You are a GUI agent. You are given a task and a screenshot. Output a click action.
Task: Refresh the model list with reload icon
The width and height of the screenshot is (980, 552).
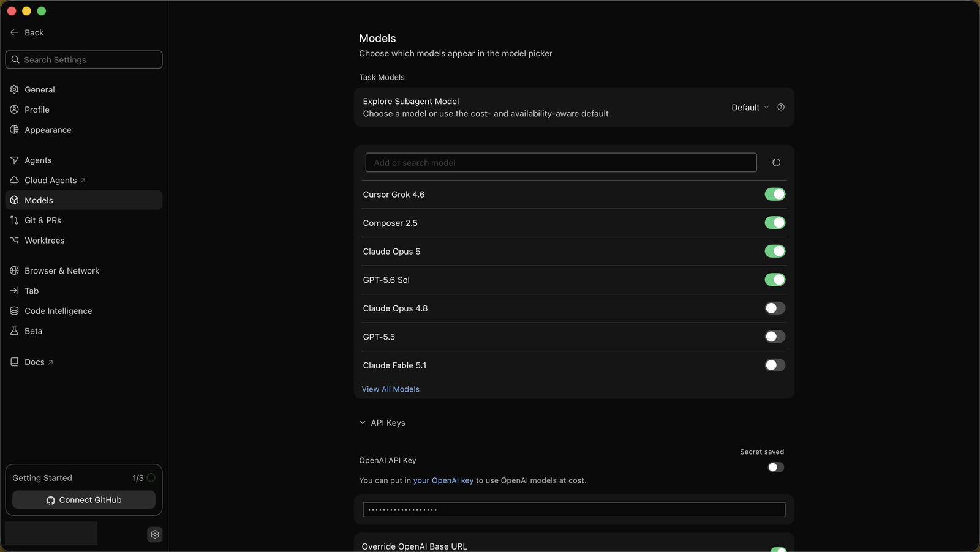pyautogui.click(x=776, y=162)
